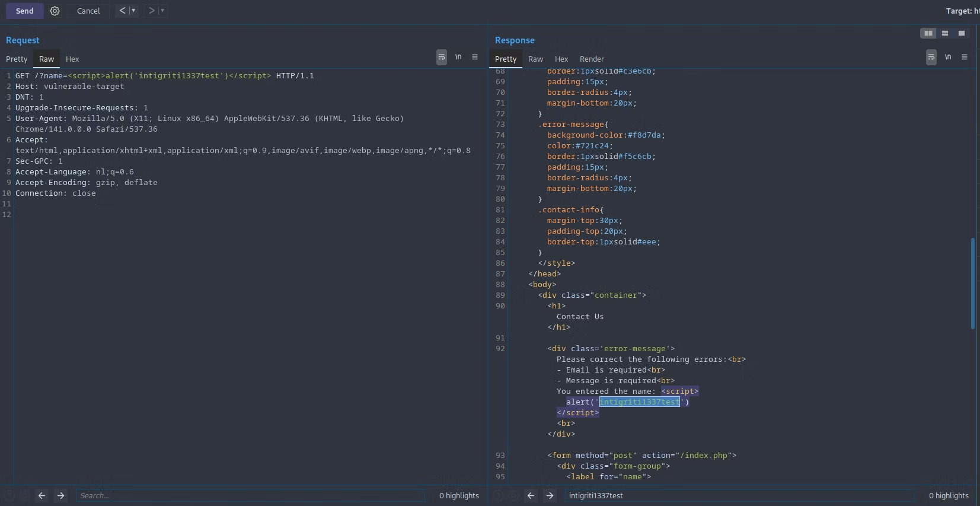Go to previous search match in Response
This screenshot has width=980, height=506.
coord(531,495)
